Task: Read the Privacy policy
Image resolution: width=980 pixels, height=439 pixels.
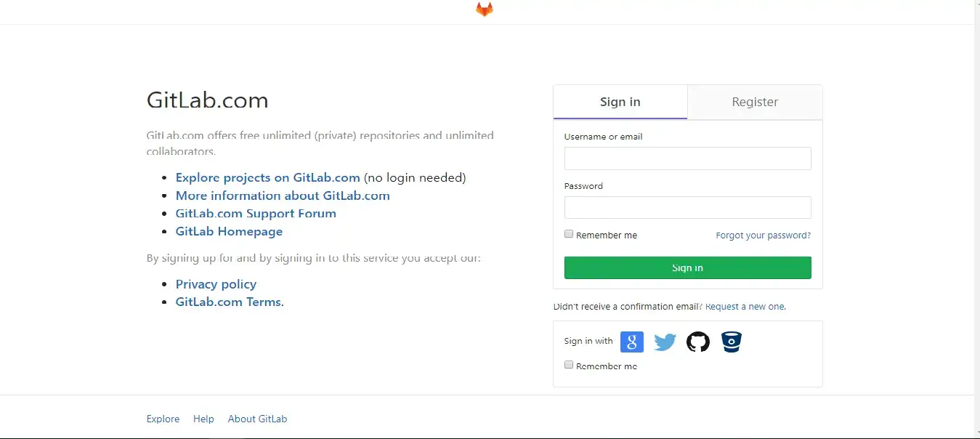Action: click(x=216, y=284)
